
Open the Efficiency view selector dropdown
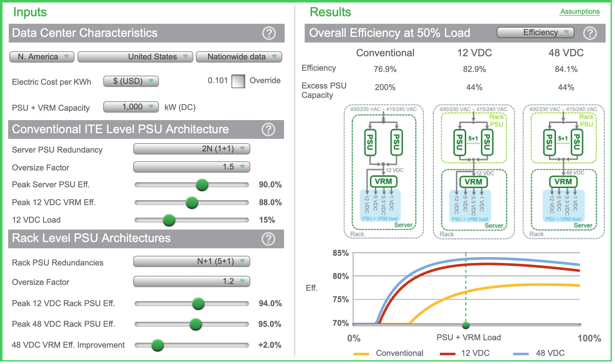535,33
